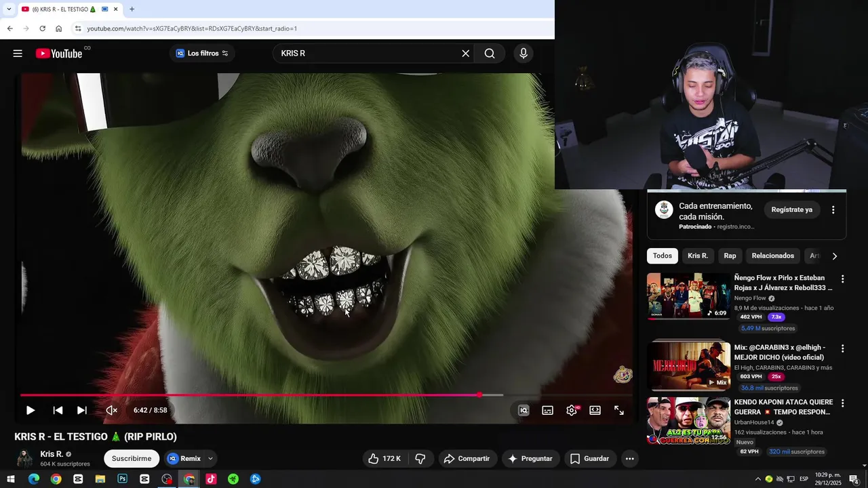Screen dimensions: 868x488
Task: Open the player settings gear
Action: click(x=572, y=410)
